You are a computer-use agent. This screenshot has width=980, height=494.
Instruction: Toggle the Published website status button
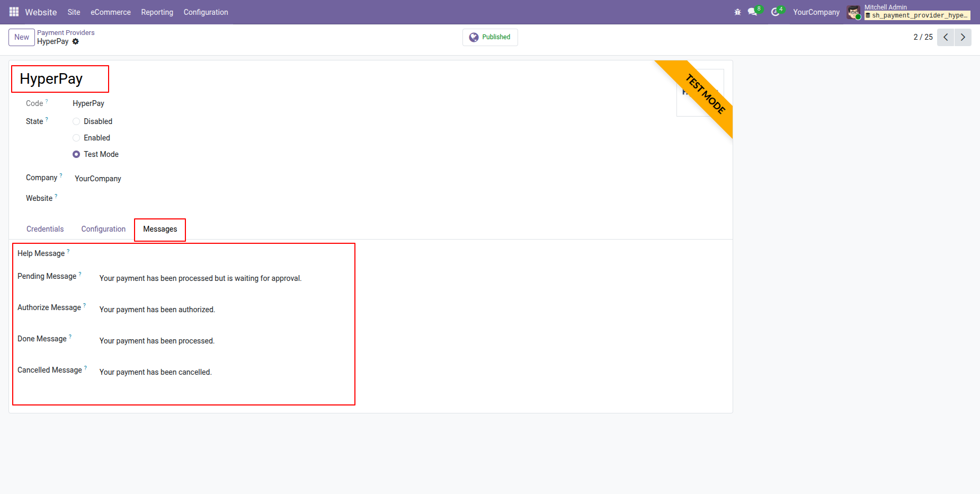(490, 37)
